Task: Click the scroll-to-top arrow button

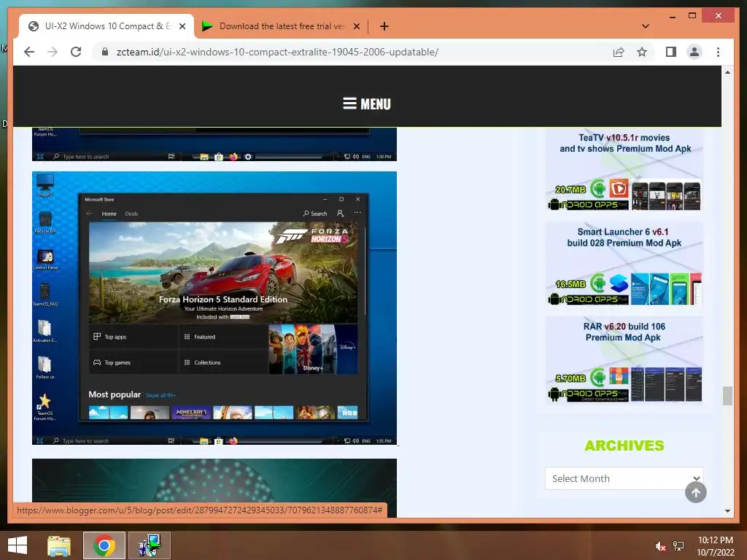Action: (695, 492)
